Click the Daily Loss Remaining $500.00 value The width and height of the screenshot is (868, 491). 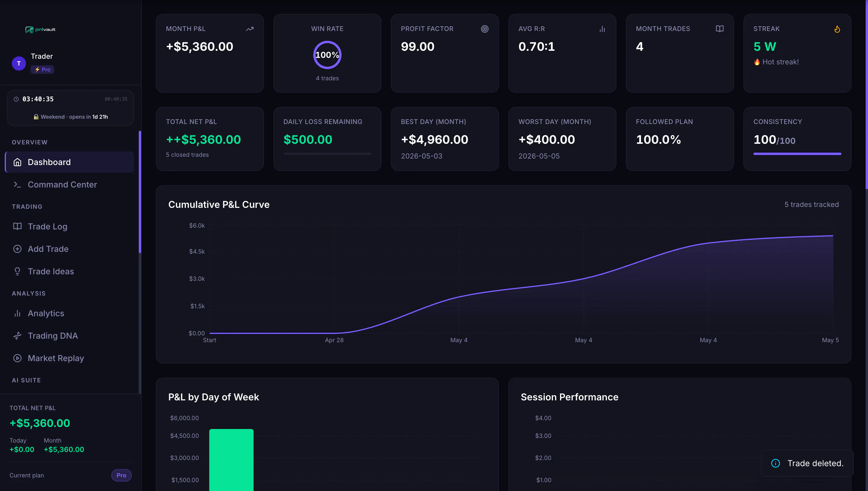point(308,140)
